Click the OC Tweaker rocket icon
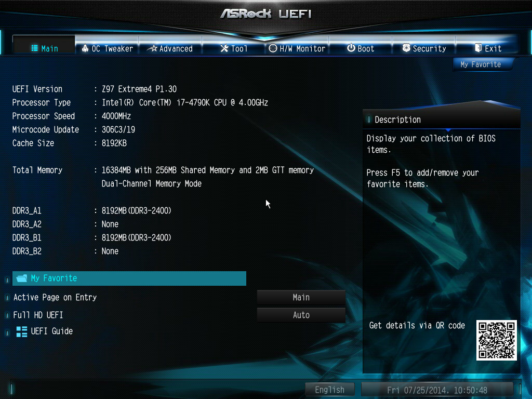The width and height of the screenshot is (532, 399). pyautogui.click(x=85, y=48)
